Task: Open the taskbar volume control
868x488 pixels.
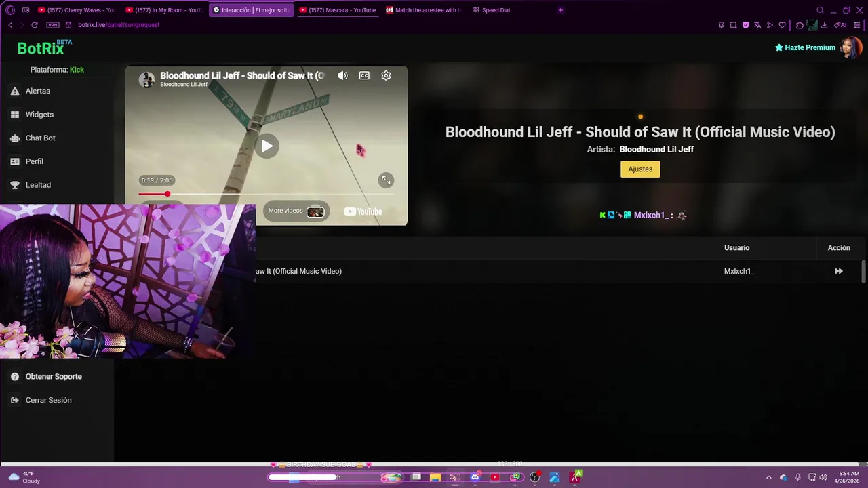Action: pyautogui.click(x=823, y=477)
